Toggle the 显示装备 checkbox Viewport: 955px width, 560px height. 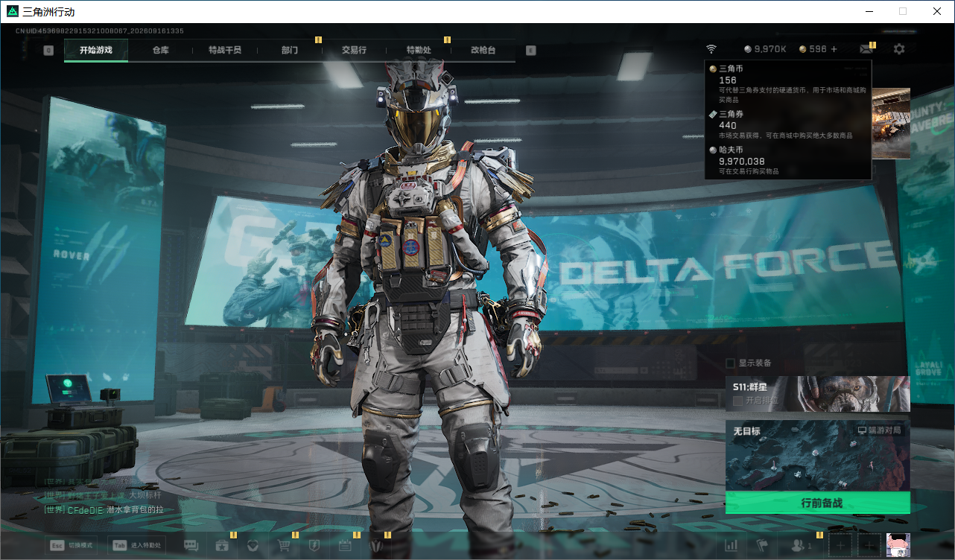click(731, 363)
